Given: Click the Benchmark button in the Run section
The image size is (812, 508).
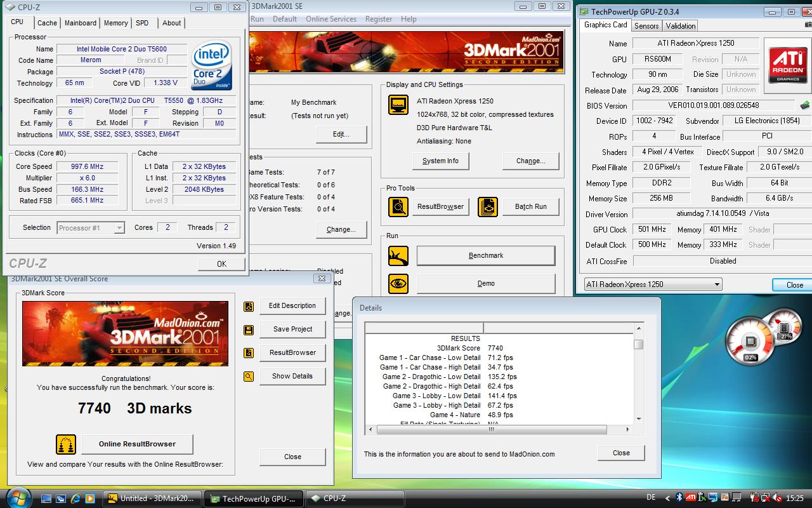Looking at the screenshot, I should 486,256.
